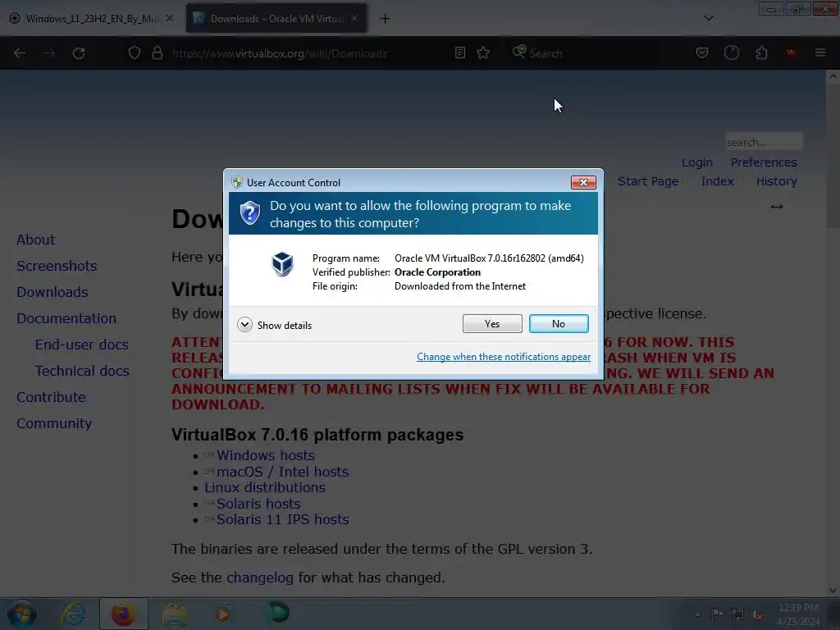Open Documentation in the sidebar
The height and width of the screenshot is (630, 840).
(66, 318)
